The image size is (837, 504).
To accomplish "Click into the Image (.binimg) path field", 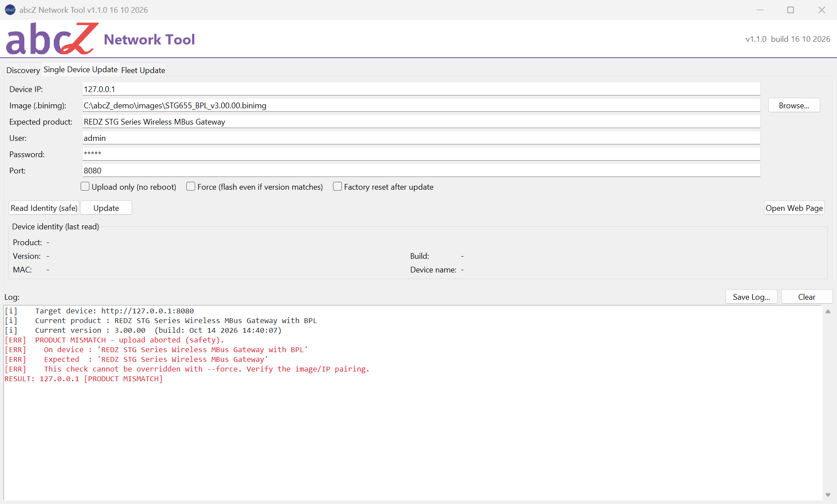I will [x=421, y=105].
